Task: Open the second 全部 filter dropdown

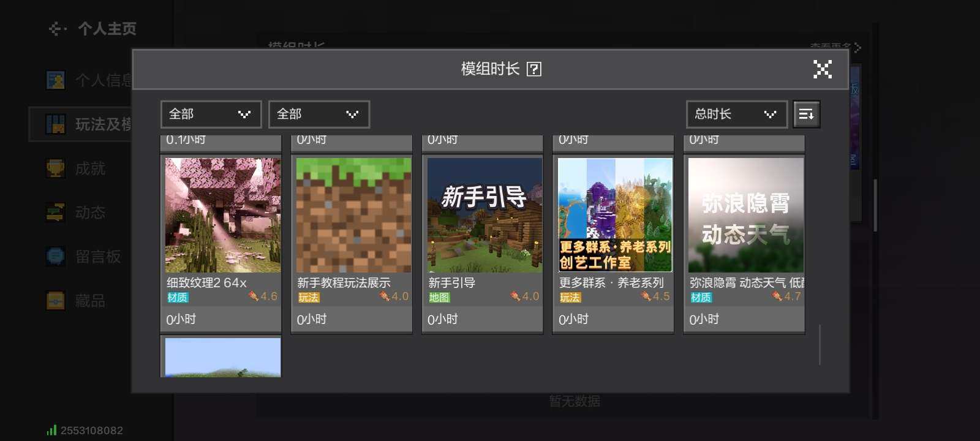Action: [318, 114]
